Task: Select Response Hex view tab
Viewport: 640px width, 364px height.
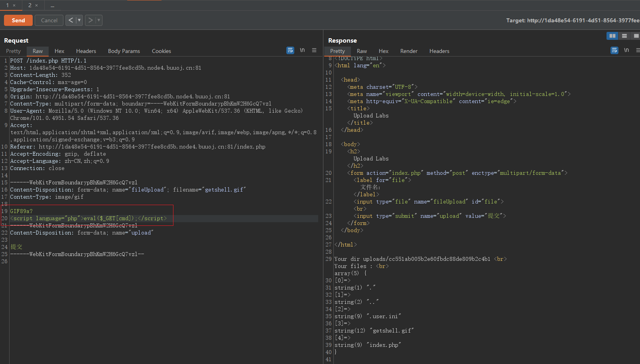Action: pyautogui.click(x=384, y=51)
